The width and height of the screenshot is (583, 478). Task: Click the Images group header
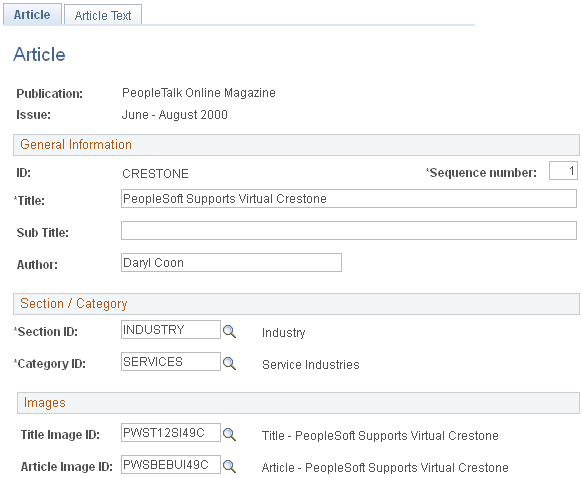tap(298, 403)
